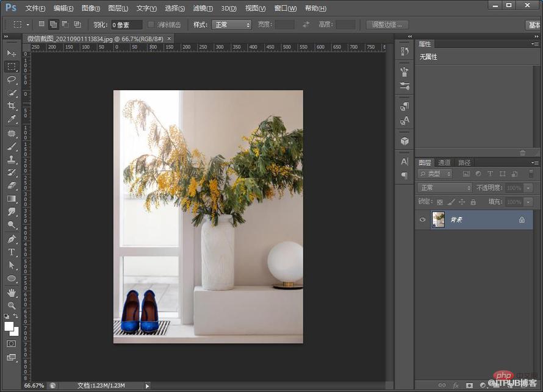Viewport: 543px width, 392px height.
Task: Toggle Quick Mask mode
Action: [x=12, y=344]
